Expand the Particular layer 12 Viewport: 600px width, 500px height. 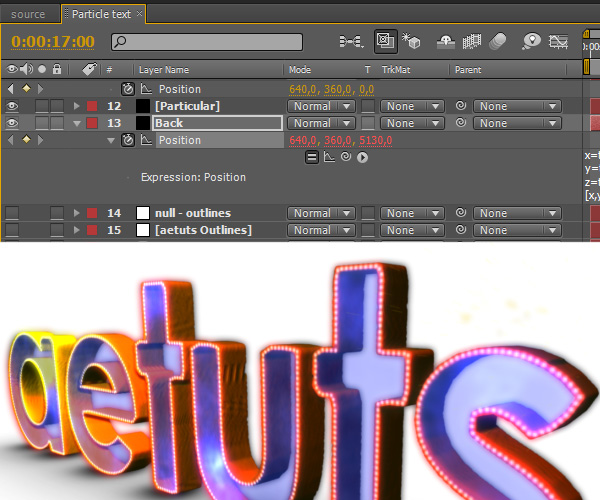[x=77, y=106]
